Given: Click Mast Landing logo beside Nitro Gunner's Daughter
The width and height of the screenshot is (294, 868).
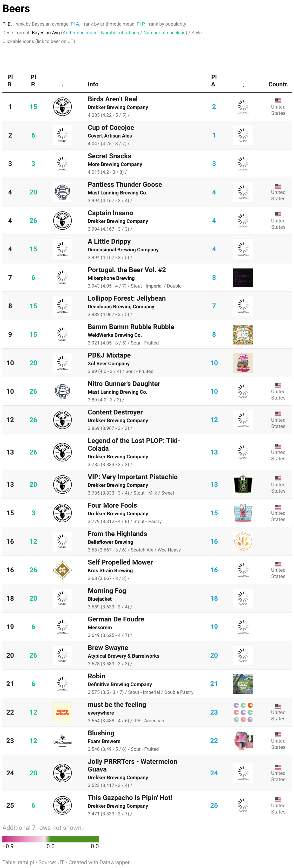Looking at the screenshot, I should [x=62, y=391].
